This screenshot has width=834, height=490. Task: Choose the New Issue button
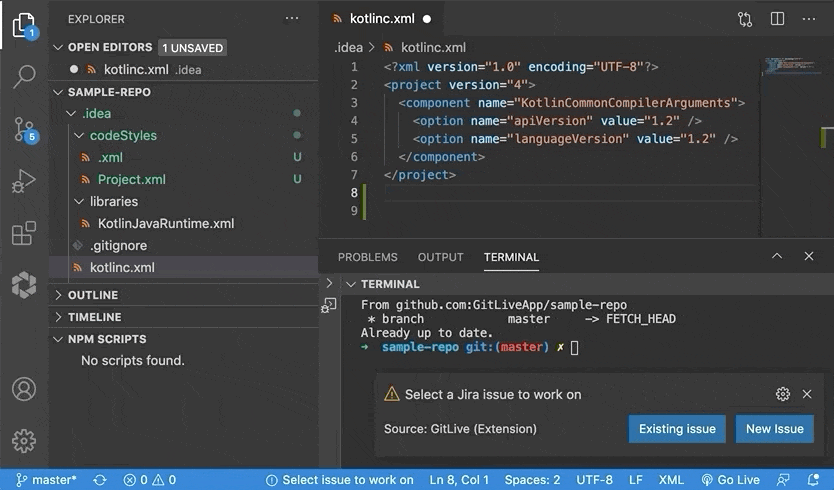774,429
